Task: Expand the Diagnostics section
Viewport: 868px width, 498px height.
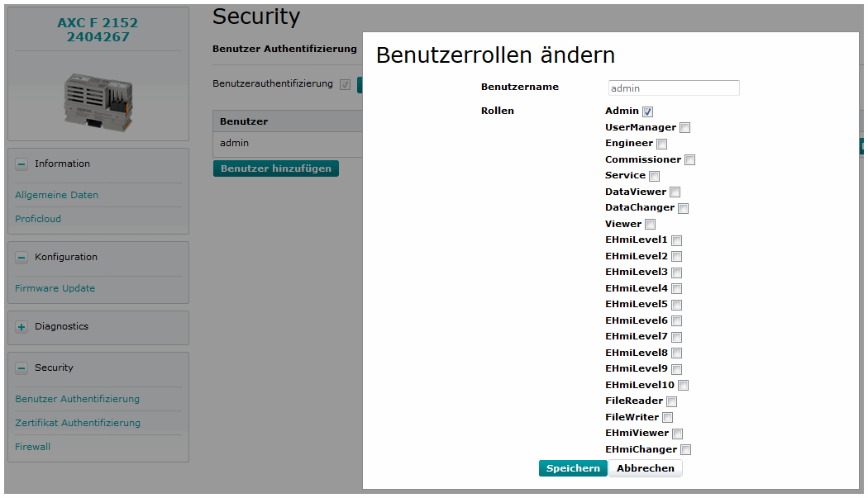Action: click(22, 327)
